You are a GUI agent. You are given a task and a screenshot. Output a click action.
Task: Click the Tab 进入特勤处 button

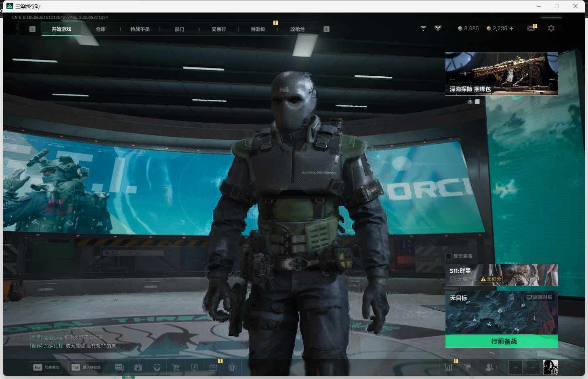coord(86,367)
